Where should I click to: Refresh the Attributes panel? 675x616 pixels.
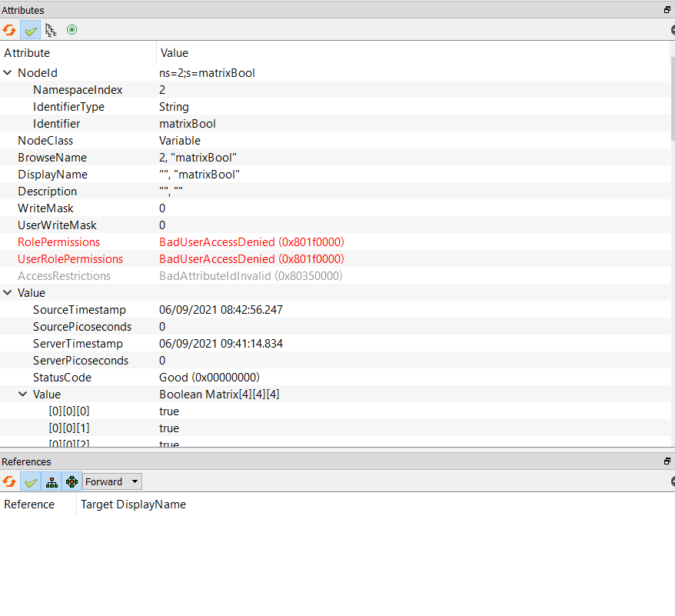point(9,30)
